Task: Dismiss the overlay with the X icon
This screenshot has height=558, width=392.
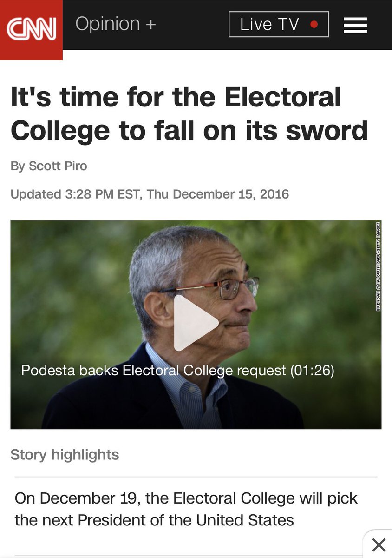Action: (x=379, y=545)
